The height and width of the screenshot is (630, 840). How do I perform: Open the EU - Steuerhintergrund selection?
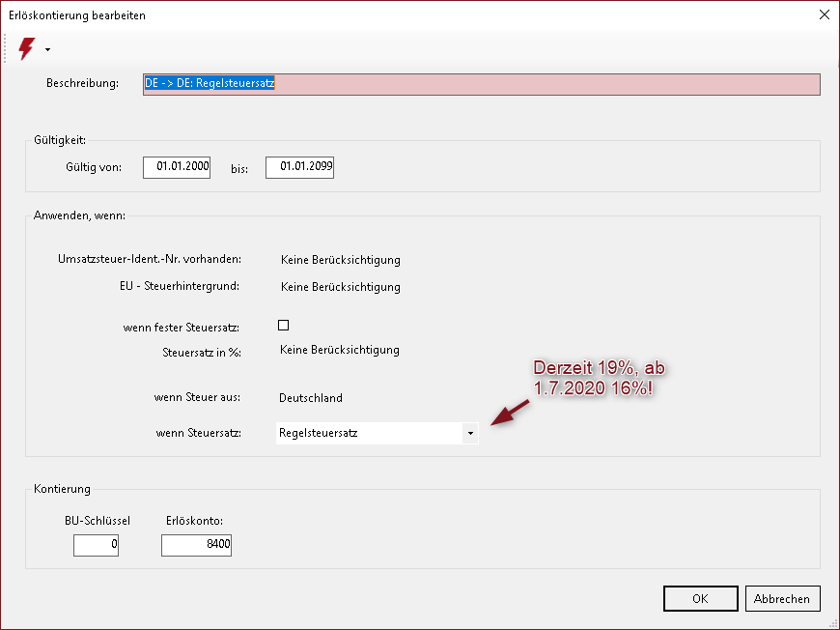[340, 287]
